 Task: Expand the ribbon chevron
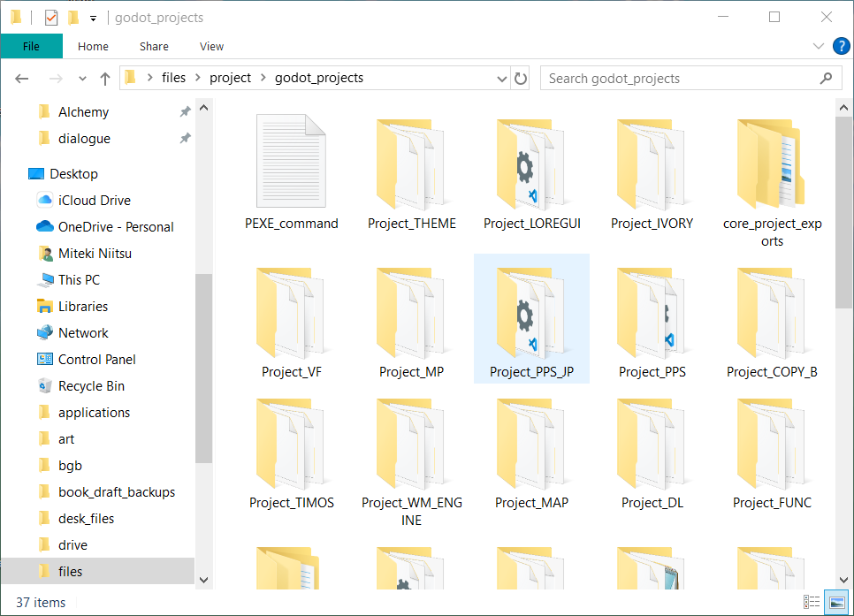pos(818,46)
